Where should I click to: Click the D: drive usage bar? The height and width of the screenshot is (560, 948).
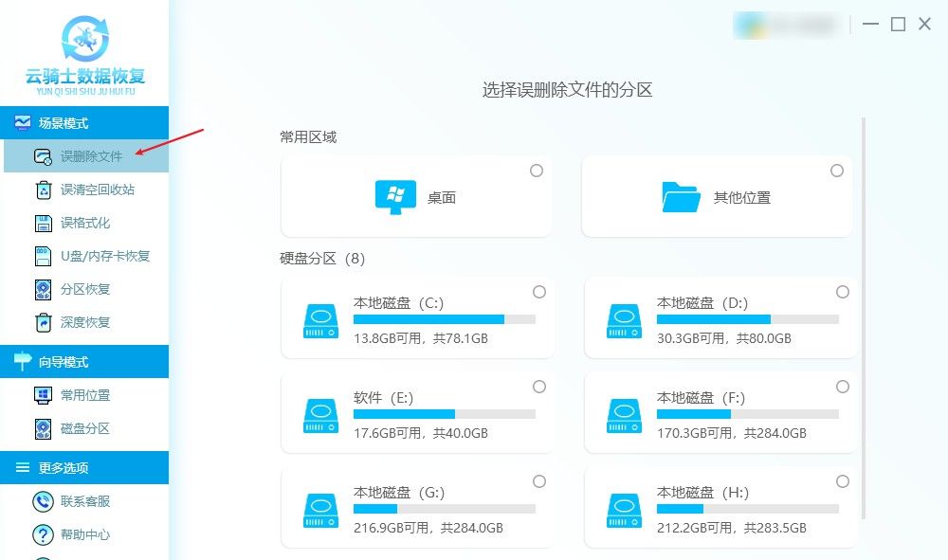(748, 319)
